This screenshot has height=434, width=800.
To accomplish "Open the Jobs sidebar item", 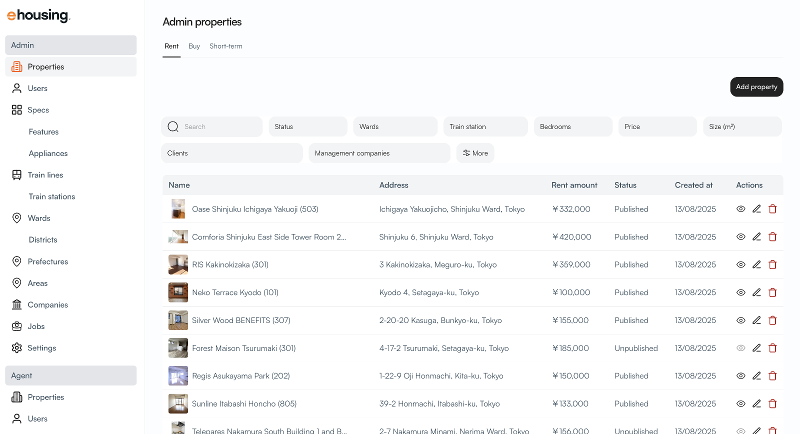I will pos(37,327).
